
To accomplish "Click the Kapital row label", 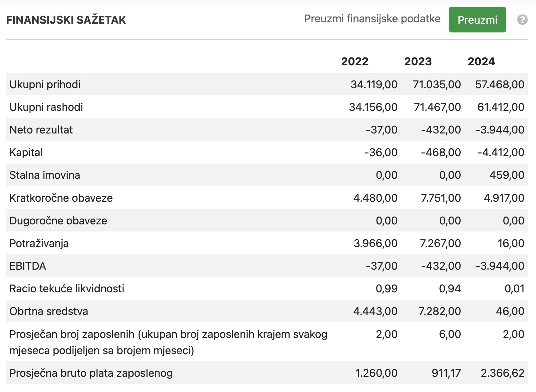I will pyautogui.click(x=26, y=152).
